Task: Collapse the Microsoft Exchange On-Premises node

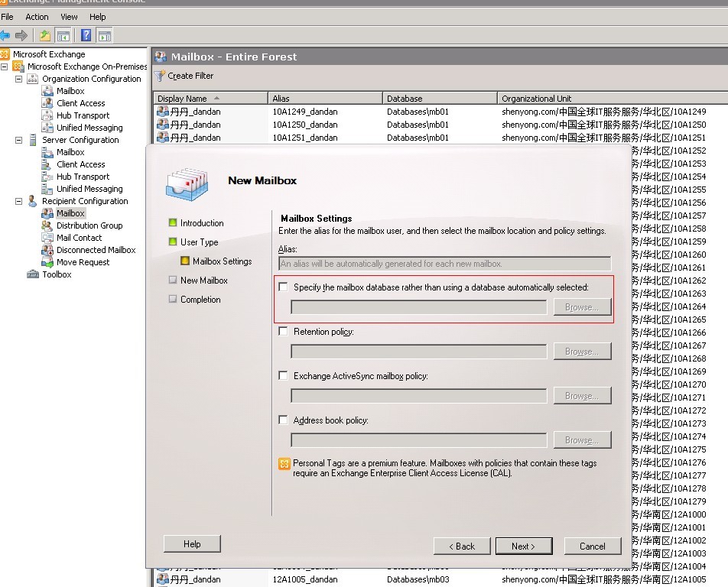Action: [4, 66]
